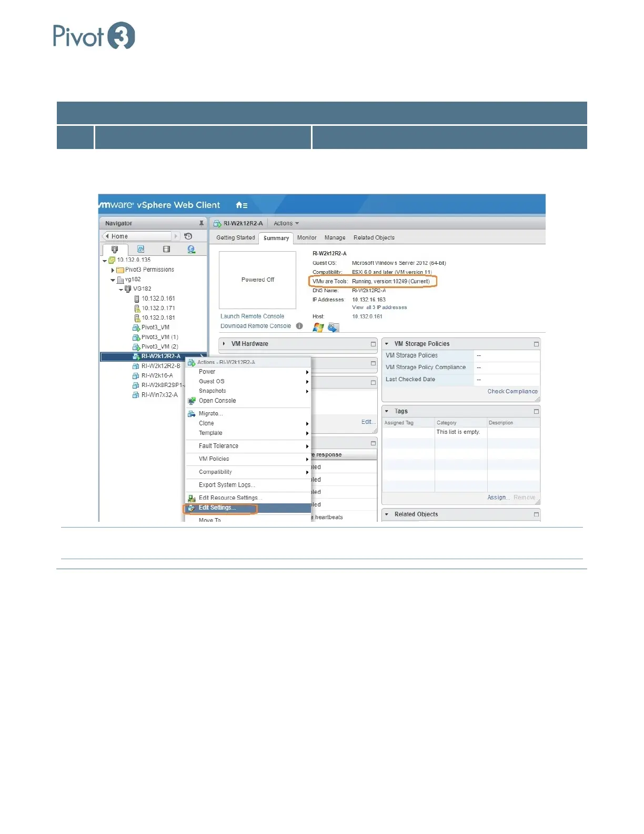Switch to Networking view tab
Screen dimensions: 644x834
[x=192, y=249]
